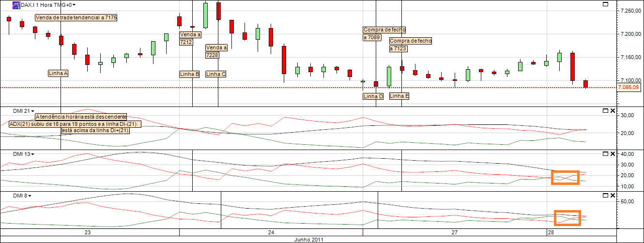This screenshot has height=243, width=644.
Task: Click 'Compra de fecho' label above 'a 7089'
Action: pyautogui.click(x=384, y=30)
